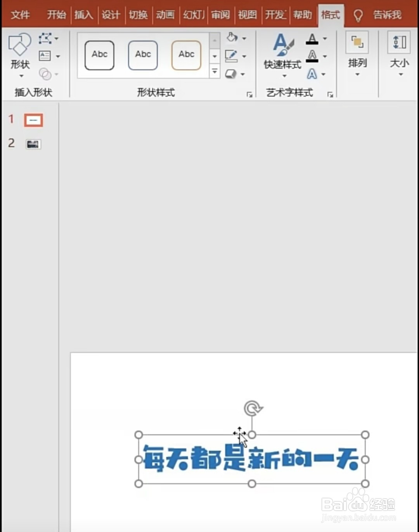Open the 设计 Design ribbon tab
Image resolution: width=419 pixels, height=532 pixels.
111,15
